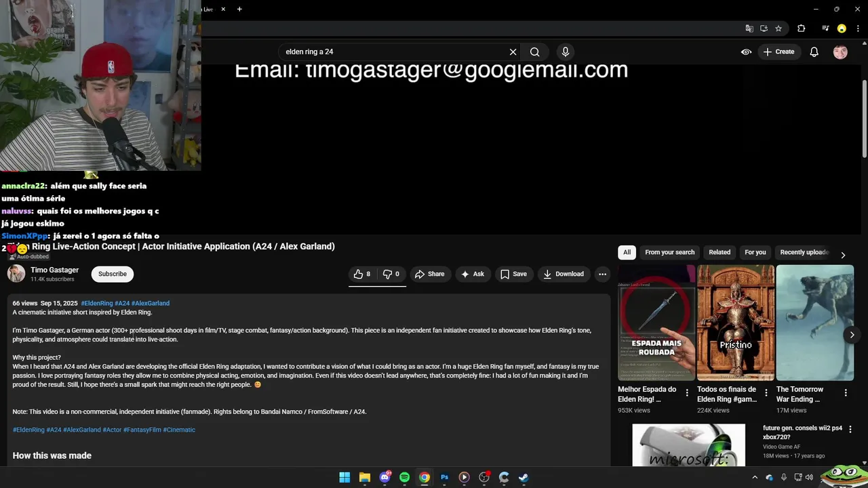The height and width of the screenshot is (488, 868).
Task: Select the For you chip
Action: 755,252
